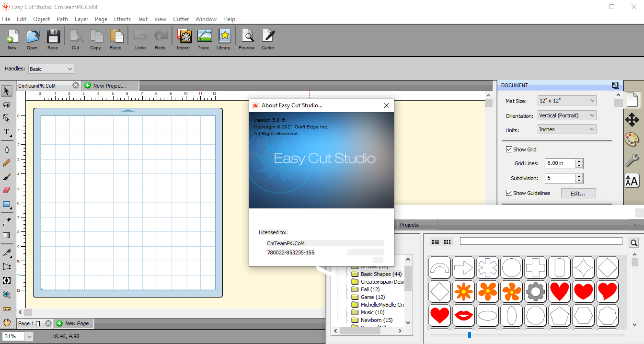This screenshot has height=344, width=644.
Task: Select the Ruler measure tool
Action: pos(7,309)
